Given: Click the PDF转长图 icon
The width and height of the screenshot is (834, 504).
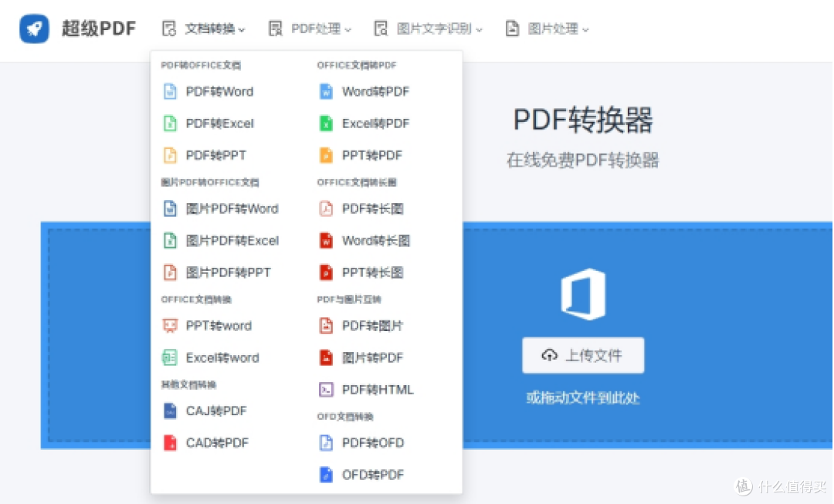Looking at the screenshot, I should point(326,208).
